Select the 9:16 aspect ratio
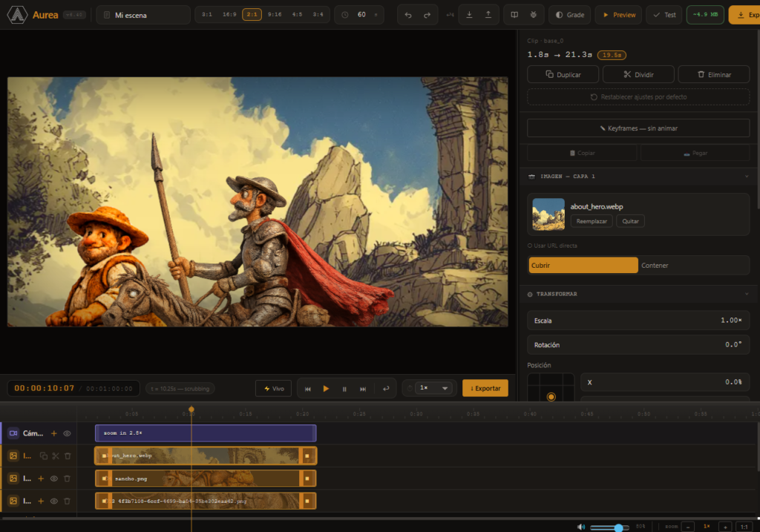760x532 pixels. pos(275,15)
